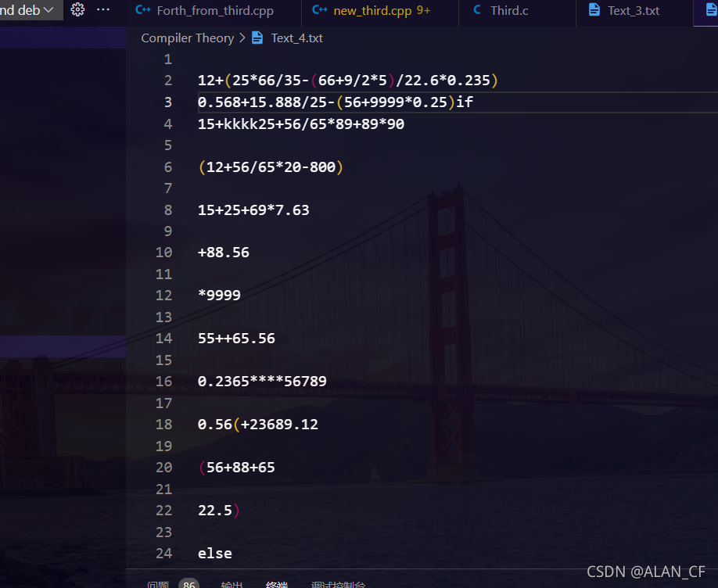Click the text 0.2365****56789
This screenshot has width=718, height=588.
[x=262, y=382]
